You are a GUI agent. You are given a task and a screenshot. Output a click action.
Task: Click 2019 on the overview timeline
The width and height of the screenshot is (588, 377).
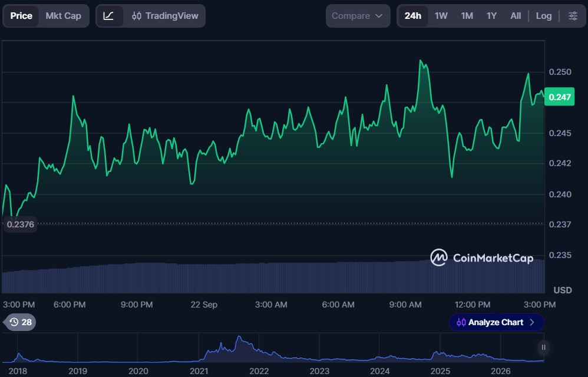coord(78,371)
